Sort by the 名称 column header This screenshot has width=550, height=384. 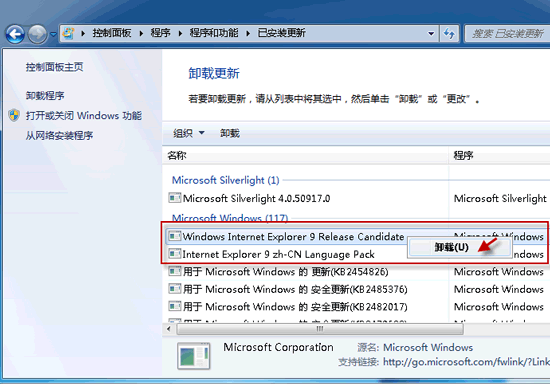click(x=305, y=155)
